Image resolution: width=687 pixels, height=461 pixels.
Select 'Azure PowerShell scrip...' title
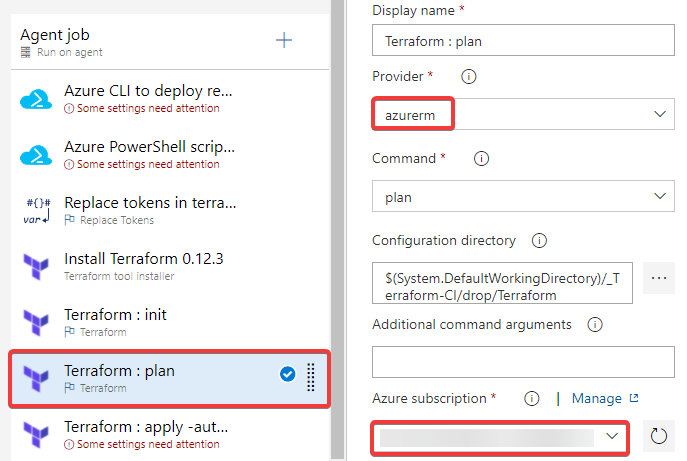[149, 147]
